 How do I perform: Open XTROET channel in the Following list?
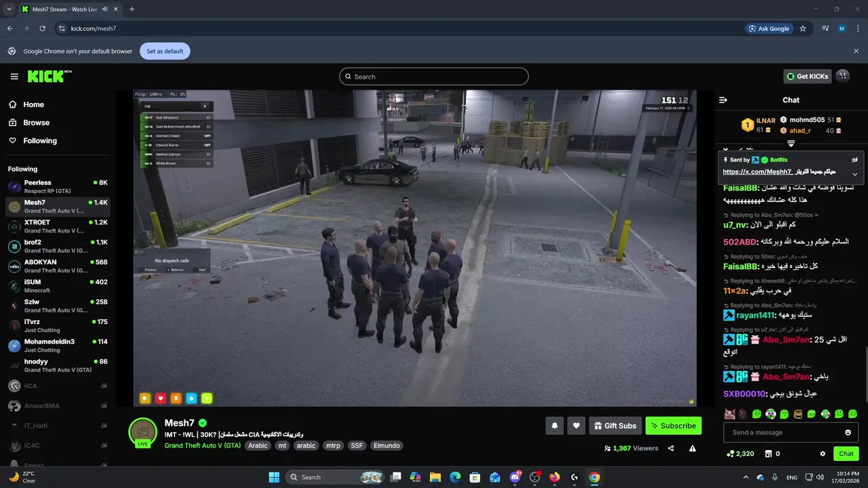tap(58, 226)
